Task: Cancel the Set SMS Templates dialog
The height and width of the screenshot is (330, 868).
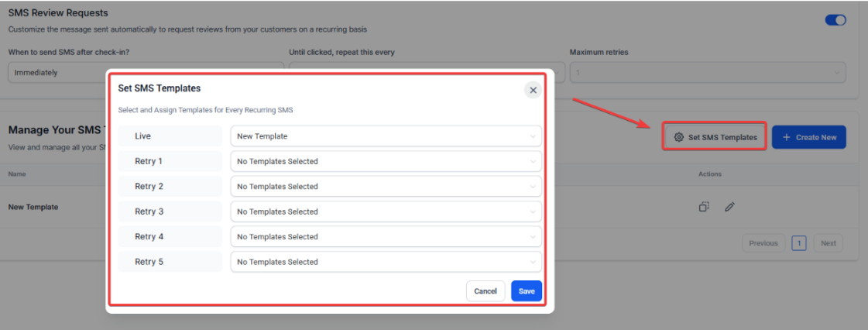Action: click(x=485, y=291)
